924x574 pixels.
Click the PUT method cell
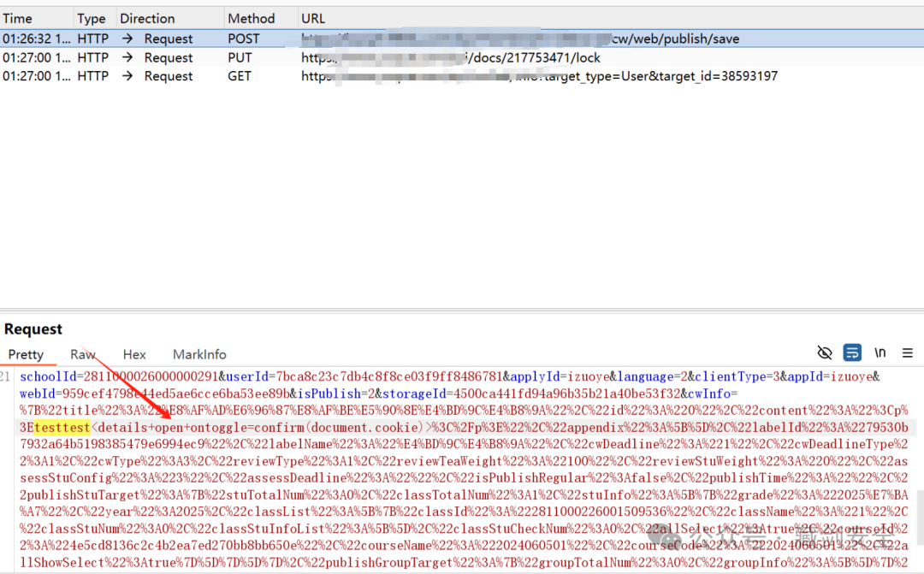[x=240, y=58]
